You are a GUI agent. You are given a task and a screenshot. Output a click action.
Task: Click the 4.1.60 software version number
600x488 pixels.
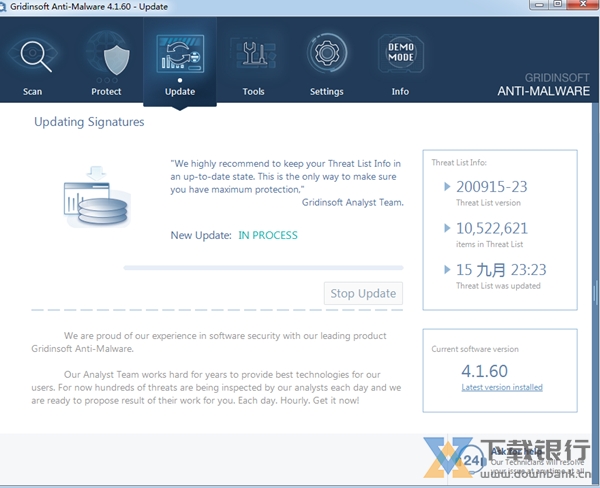click(x=484, y=371)
